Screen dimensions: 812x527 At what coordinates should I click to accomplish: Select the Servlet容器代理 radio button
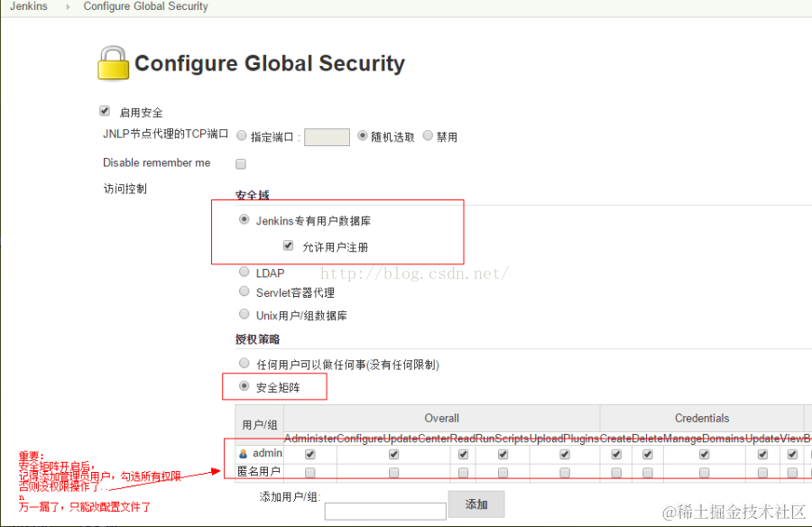(244, 291)
